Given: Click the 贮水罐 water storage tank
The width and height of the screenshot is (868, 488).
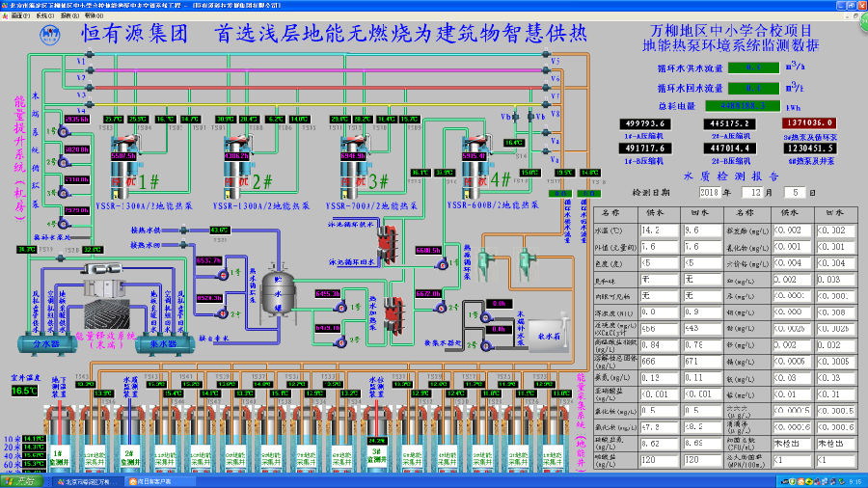Looking at the screenshot, I should click(x=266, y=290).
